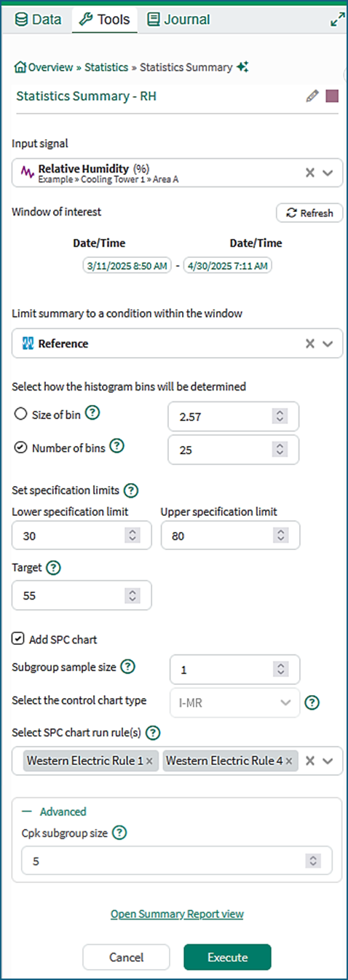This screenshot has height=980, width=348.
Task: Show help for Set specification limits
Action: click(x=131, y=490)
